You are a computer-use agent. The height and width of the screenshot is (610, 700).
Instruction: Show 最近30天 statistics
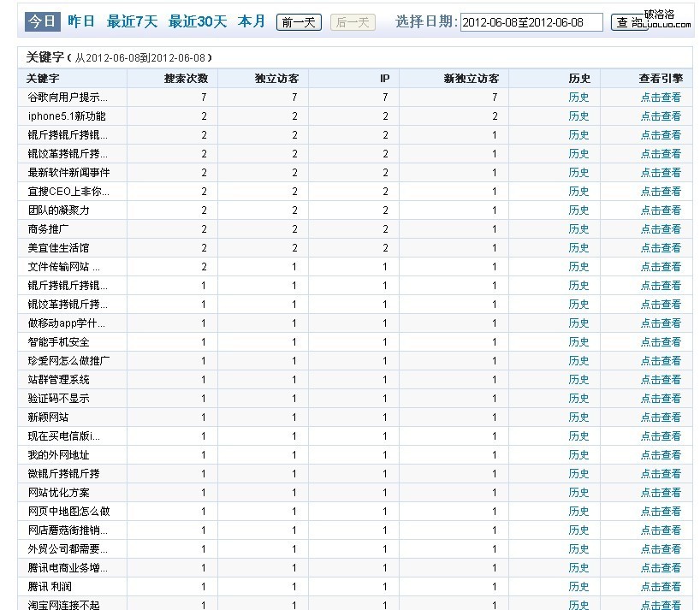tap(197, 21)
